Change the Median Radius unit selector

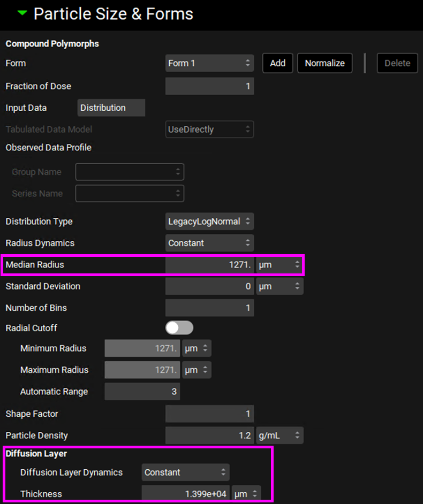point(279,264)
